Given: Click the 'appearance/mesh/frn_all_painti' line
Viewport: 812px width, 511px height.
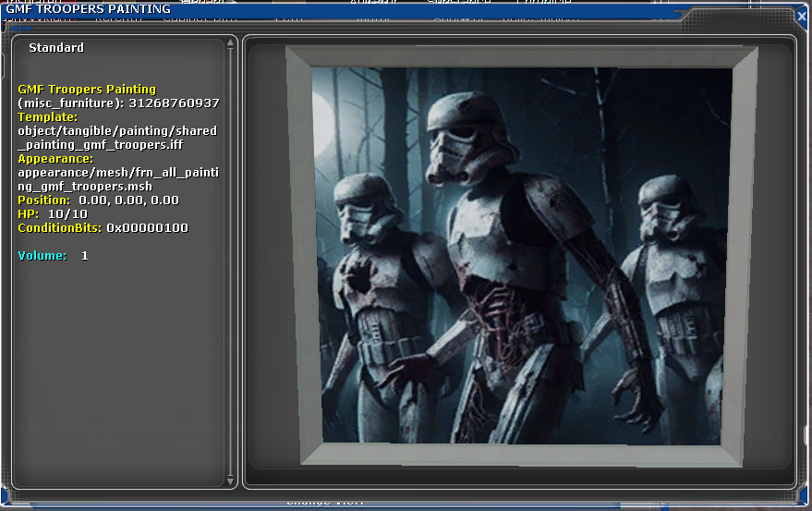Looking at the screenshot, I should click(x=118, y=172).
